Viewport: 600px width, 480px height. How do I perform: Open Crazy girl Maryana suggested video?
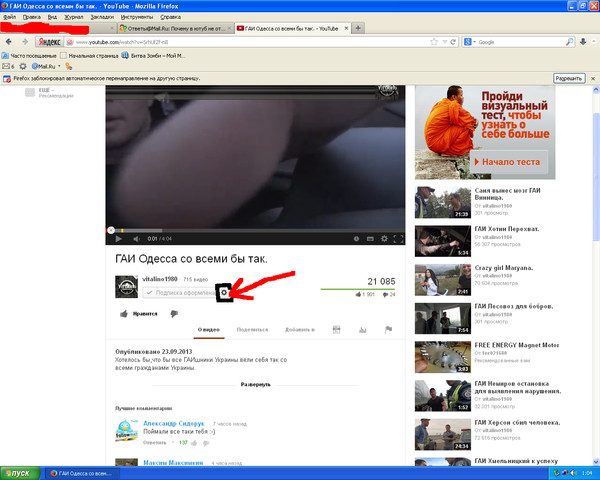pos(504,268)
